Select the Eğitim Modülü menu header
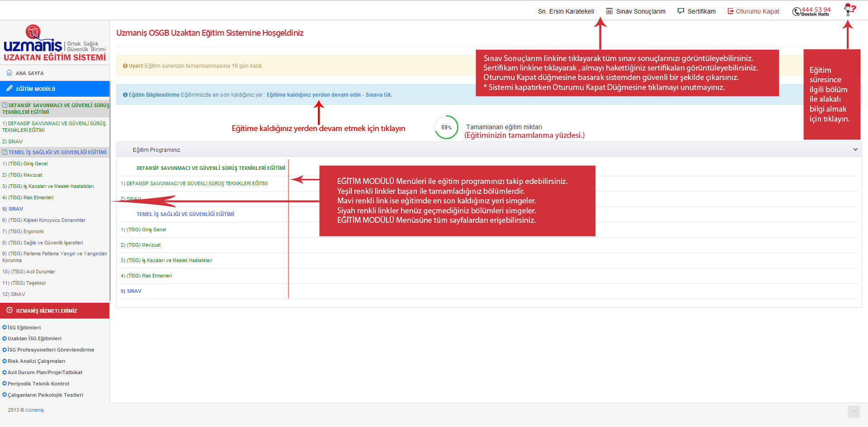The width and height of the screenshot is (868, 427). pyautogui.click(x=55, y=89)
